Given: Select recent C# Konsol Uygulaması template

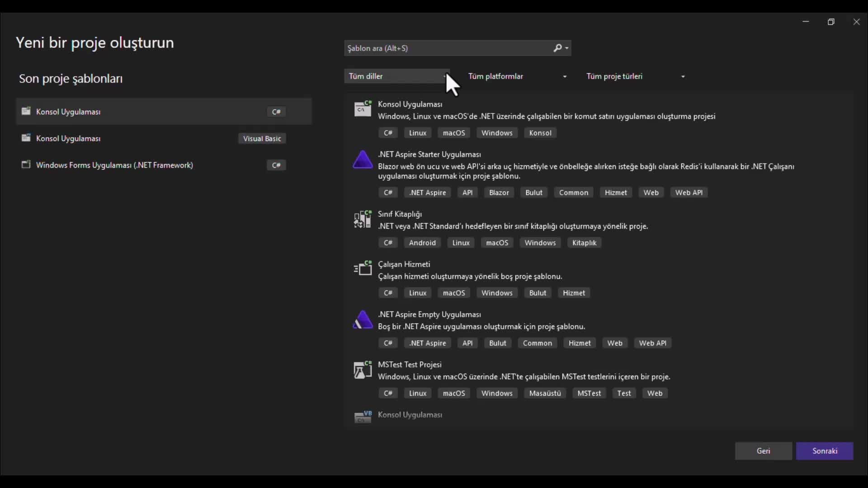Looking at the screenshot, I should click(164, 112).
